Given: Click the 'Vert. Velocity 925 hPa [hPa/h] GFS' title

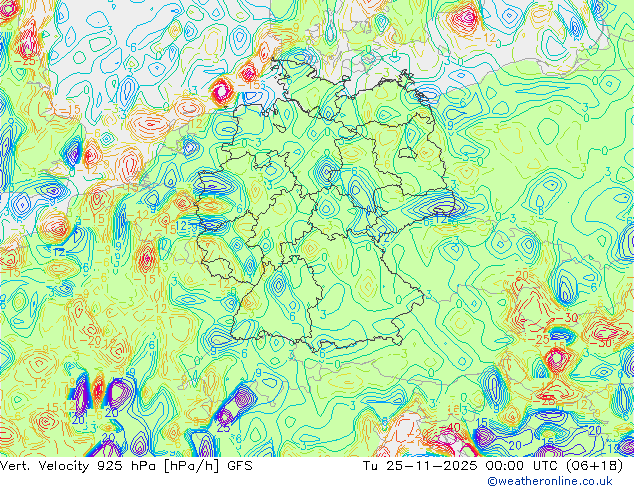Looking at the screenshot, I should click(126, 466).
